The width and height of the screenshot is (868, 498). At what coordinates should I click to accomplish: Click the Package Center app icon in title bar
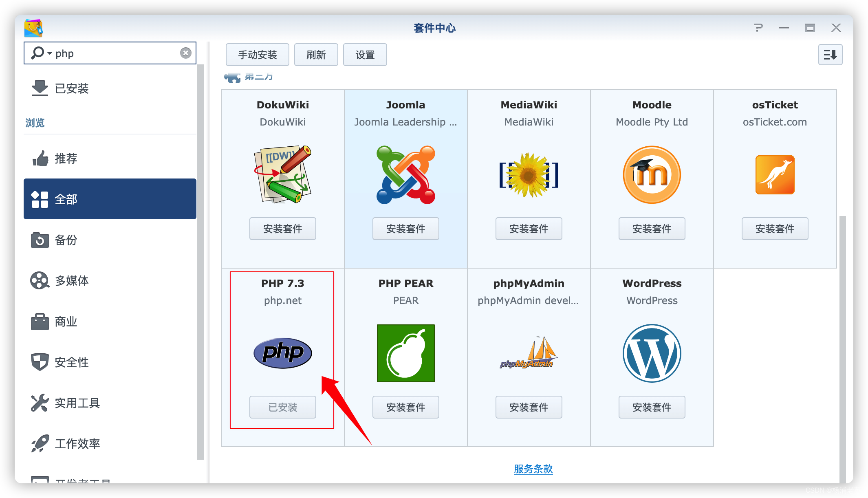(33, 28)
